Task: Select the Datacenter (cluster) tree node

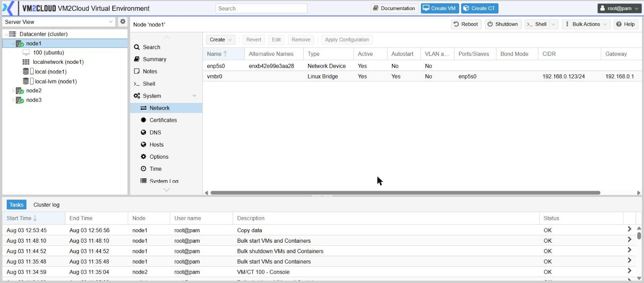Action: pyautogui.click(x=43, y=34)
